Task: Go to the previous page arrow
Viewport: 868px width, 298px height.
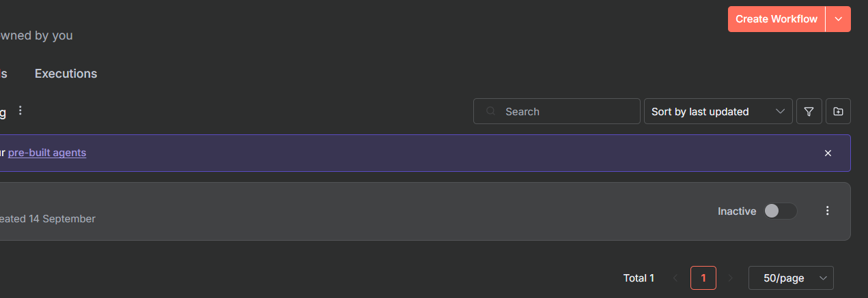Action: coord(675,278)
